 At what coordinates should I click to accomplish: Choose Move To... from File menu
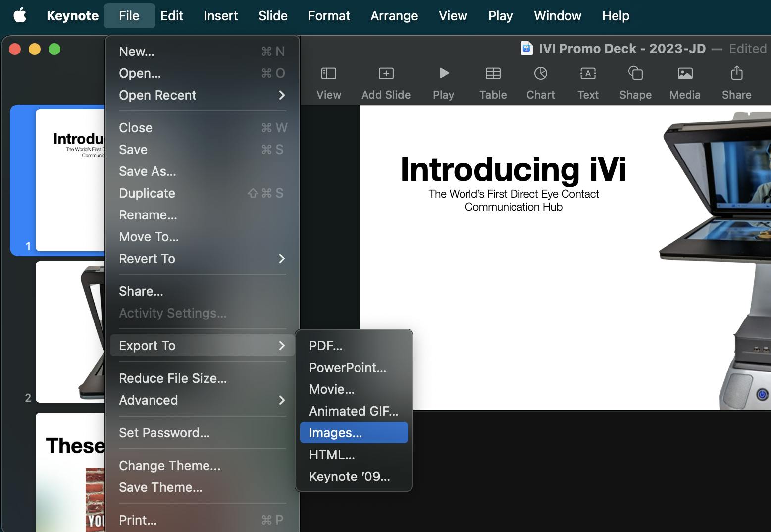pyautogui.click(x=202, y=237)
